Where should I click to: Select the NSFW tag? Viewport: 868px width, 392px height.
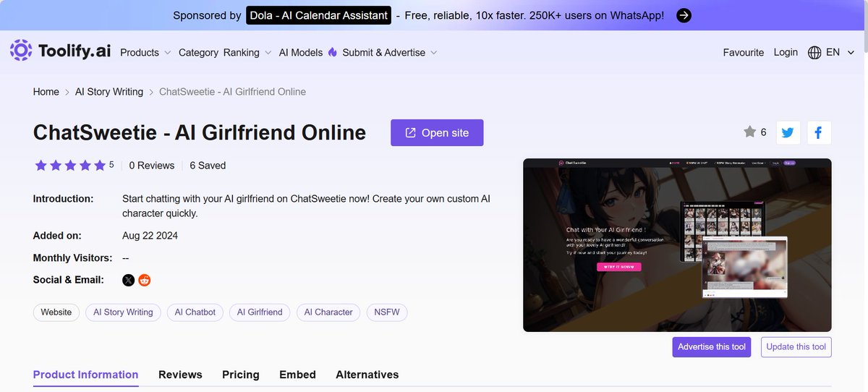pyautogui.click(x=388, y=312)
